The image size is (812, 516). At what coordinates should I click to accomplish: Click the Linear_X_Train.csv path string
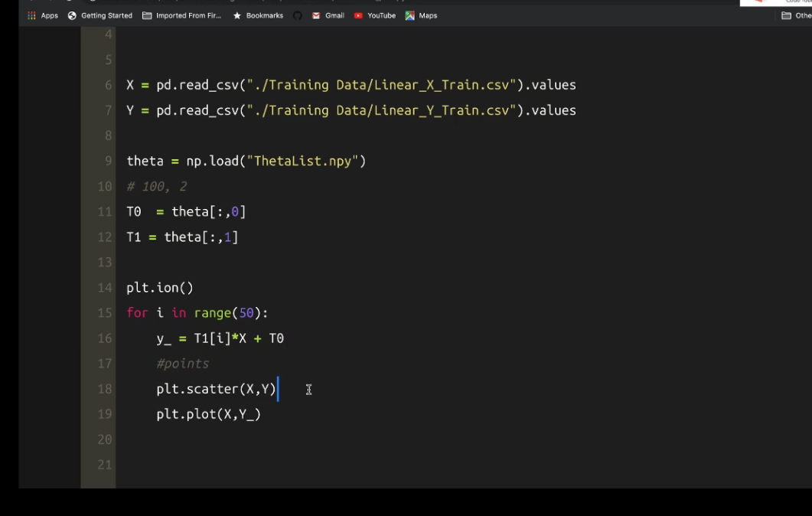379,85
